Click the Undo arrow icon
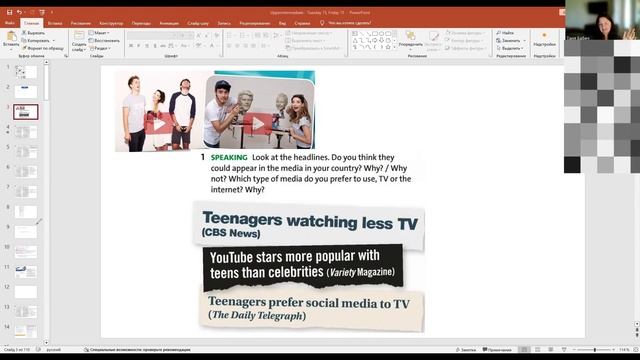Viewport: 640px width, 360px height. (19, 12)
